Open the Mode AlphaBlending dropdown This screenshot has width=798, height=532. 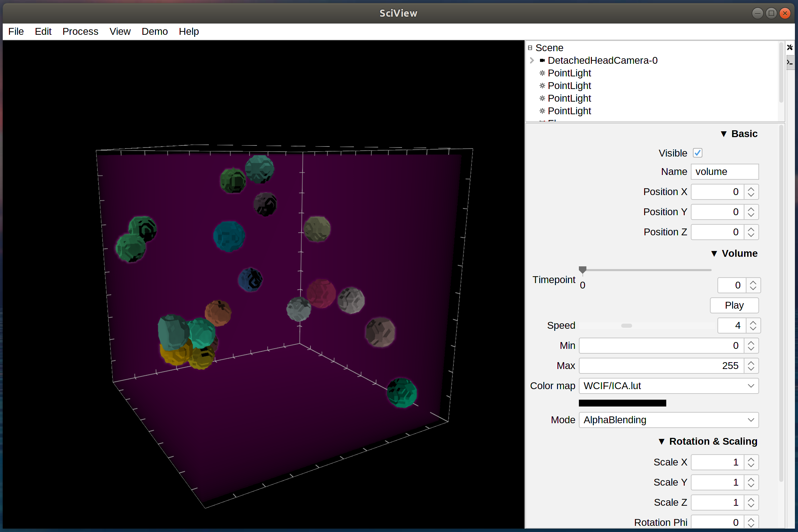[x=669, y=420]
